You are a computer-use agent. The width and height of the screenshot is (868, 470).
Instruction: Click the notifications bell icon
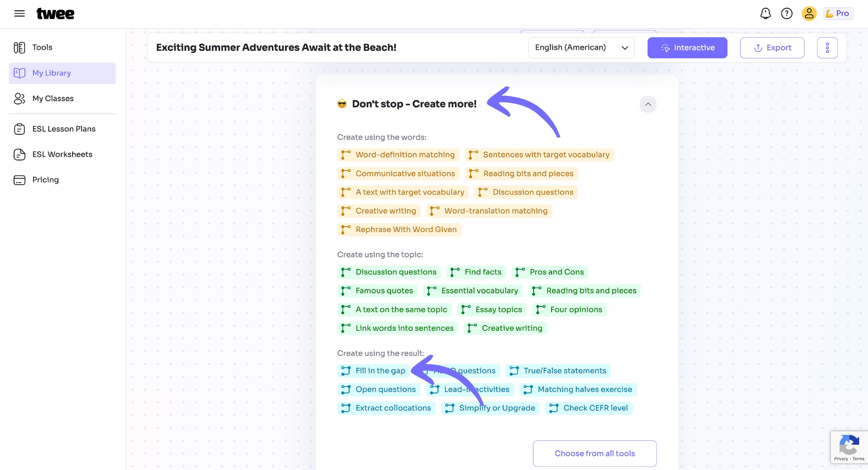coord(766,14)
